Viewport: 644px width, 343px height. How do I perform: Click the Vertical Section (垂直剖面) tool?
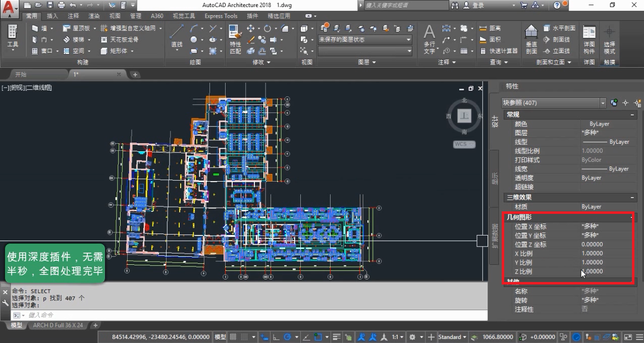(531, 39)
